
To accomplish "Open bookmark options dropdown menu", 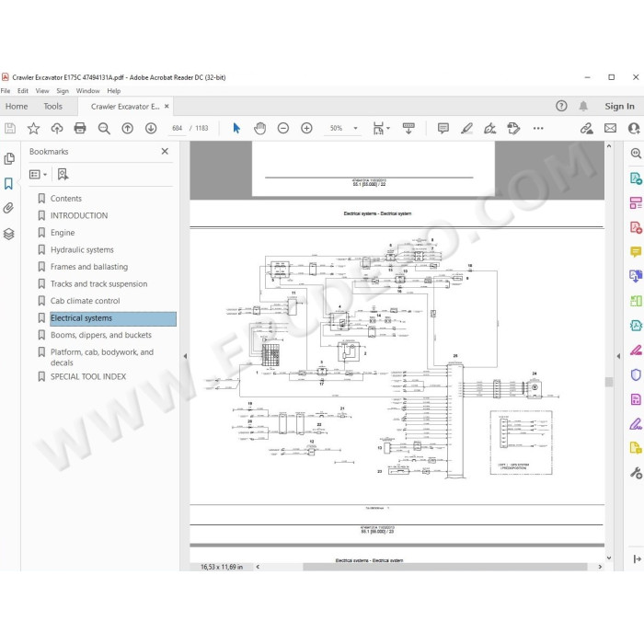I will tap(39, 175).
